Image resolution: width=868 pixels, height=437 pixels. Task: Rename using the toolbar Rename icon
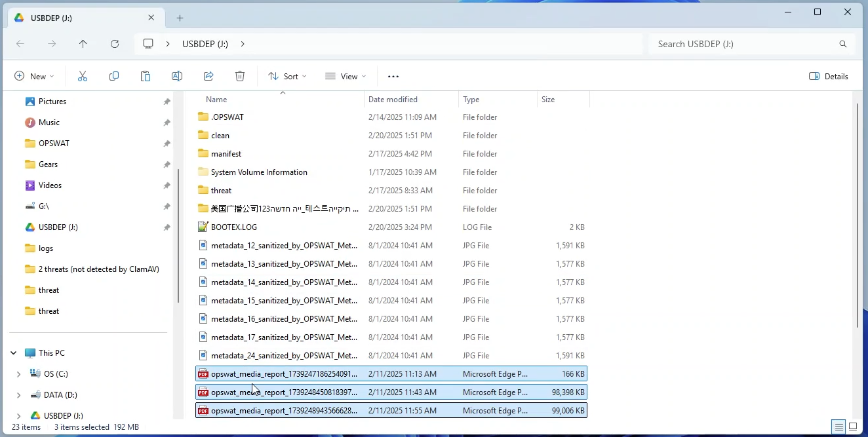click(177, 77)
